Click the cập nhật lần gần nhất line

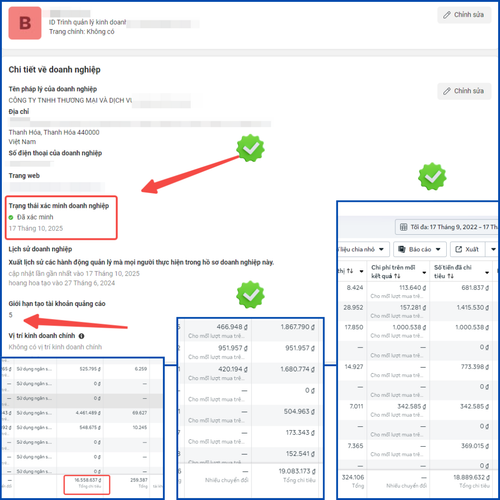point(74,274)
